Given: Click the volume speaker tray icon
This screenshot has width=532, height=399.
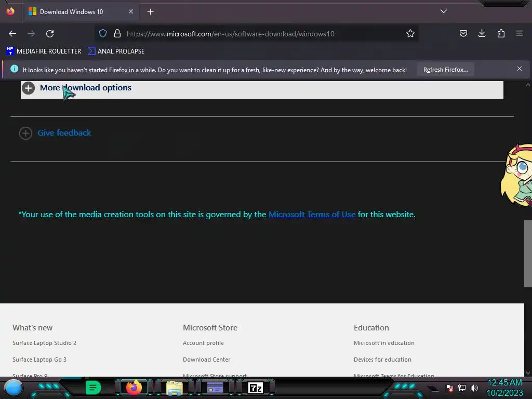Looking at the screenshot, I should [x=474, y=388].
